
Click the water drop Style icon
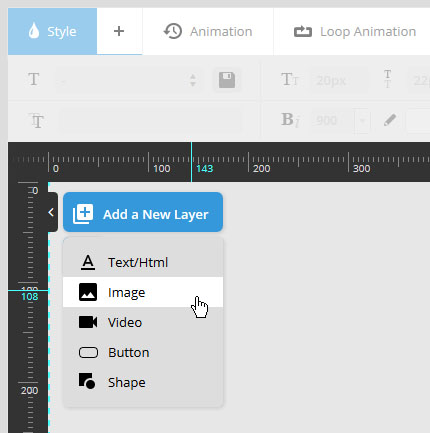pyautogui.click(x=34, y=31)
